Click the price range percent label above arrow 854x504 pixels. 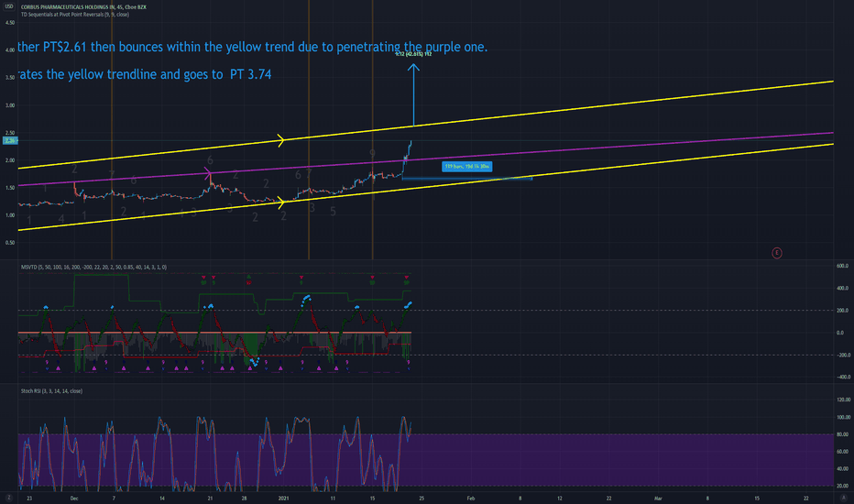[x=413, y=54]
